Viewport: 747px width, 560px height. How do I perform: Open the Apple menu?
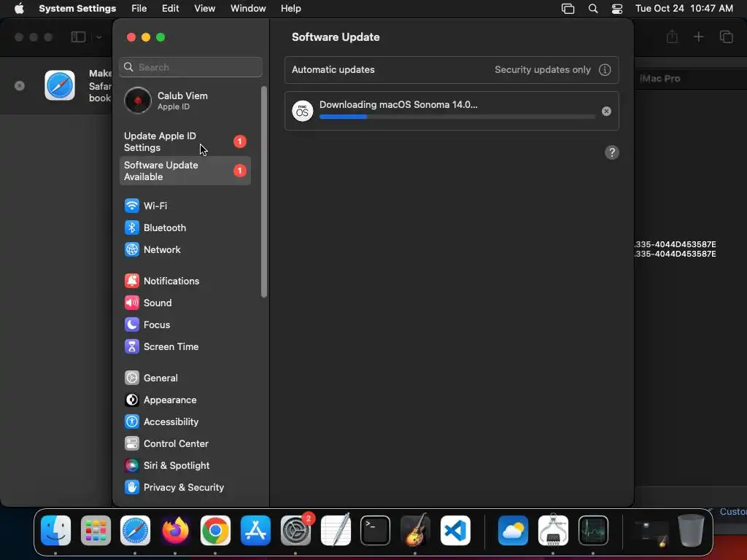[19, 9]
